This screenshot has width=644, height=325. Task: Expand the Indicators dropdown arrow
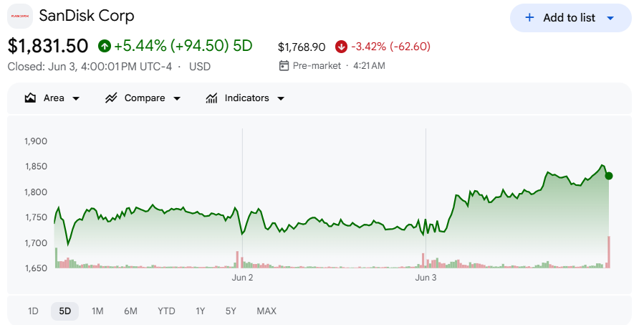click(281, 99)
